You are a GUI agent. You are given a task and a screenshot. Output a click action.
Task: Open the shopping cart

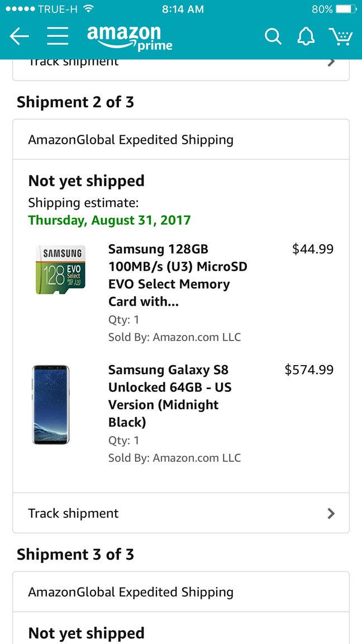[x=340, y=37]
